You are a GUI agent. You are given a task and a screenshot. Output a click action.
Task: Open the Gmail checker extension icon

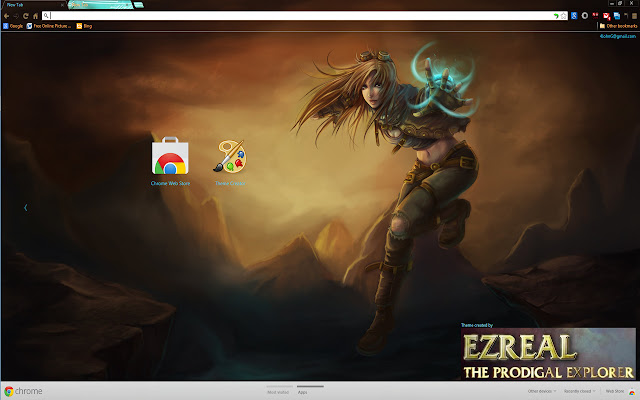pyautogui.click(x=606, y=16)
